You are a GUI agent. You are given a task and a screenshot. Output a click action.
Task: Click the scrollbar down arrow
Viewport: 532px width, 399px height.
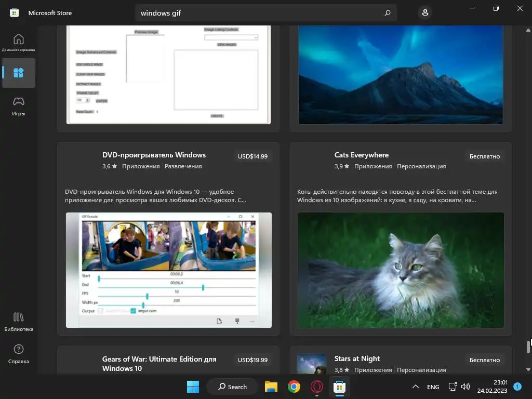pos(528,369)
